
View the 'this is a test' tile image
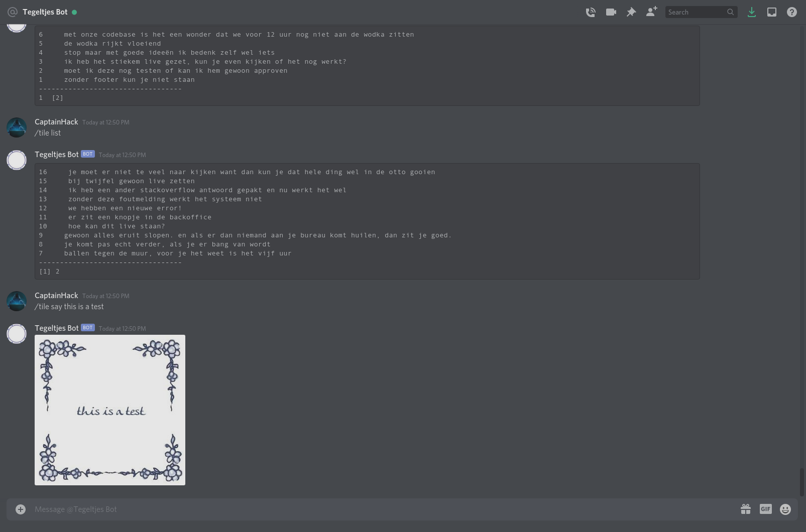109,410
